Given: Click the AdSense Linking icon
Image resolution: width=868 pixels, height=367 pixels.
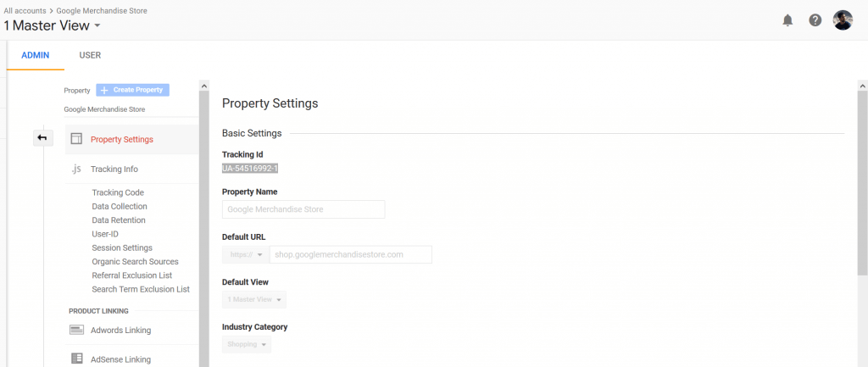Looking at the screenshot, I should pyautogui.click(x=76, y=359).
